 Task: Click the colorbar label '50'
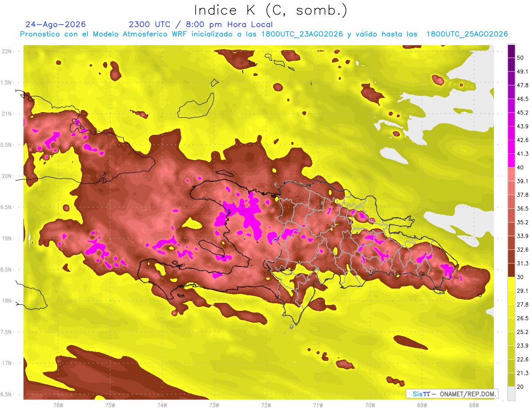click(520, 58)
